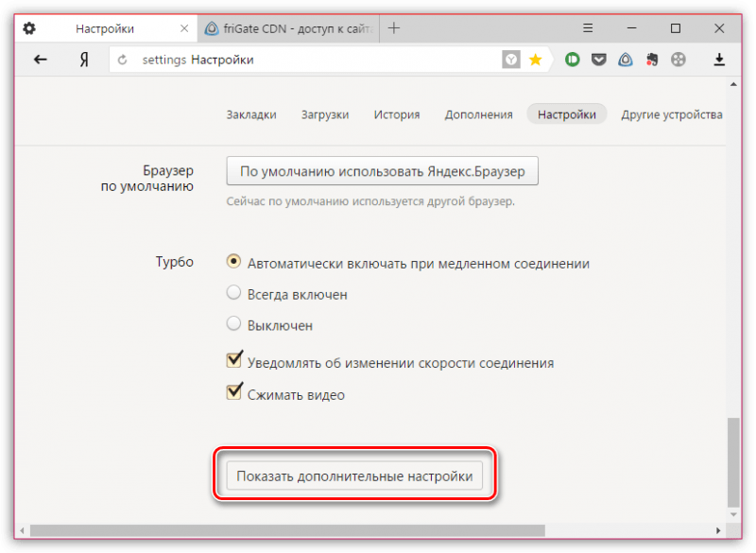Open the Pocket extension icon

pos(598,60)
